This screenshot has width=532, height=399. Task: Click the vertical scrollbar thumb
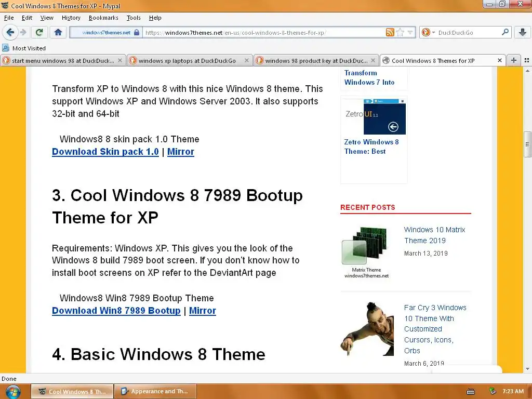pyautogui.click(x=527, y=144)
